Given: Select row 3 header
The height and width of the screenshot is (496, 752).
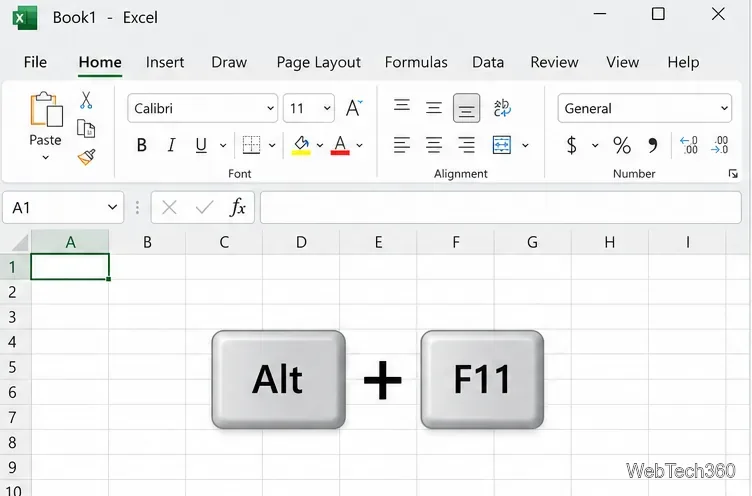Looking at the screenshot, I should 13,317.
